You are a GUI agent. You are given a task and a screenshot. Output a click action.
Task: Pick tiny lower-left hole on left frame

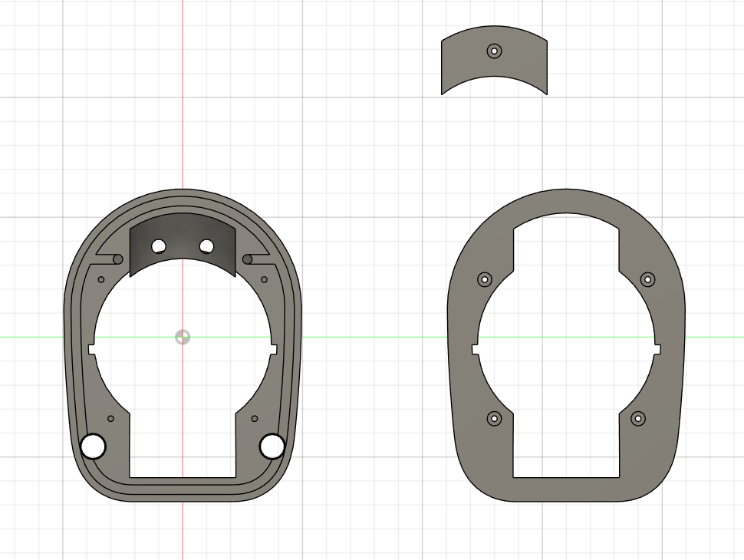[111, 419]
